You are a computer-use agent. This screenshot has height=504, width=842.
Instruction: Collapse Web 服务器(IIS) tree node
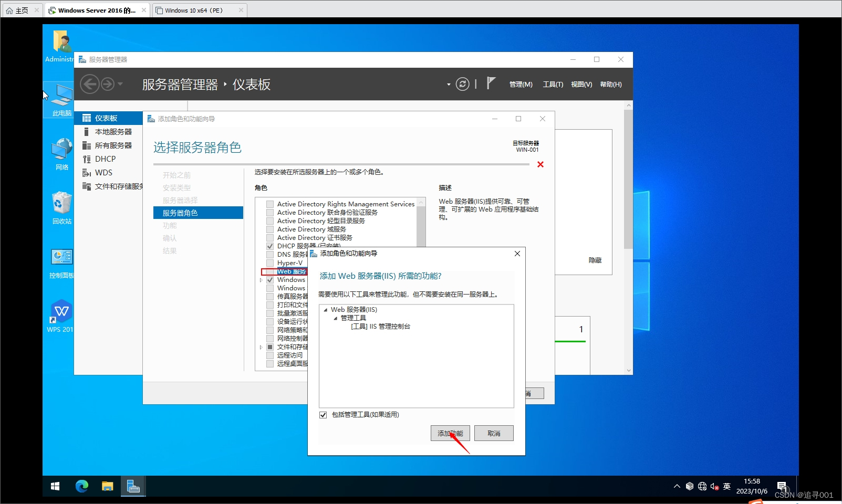click(326, 310)
